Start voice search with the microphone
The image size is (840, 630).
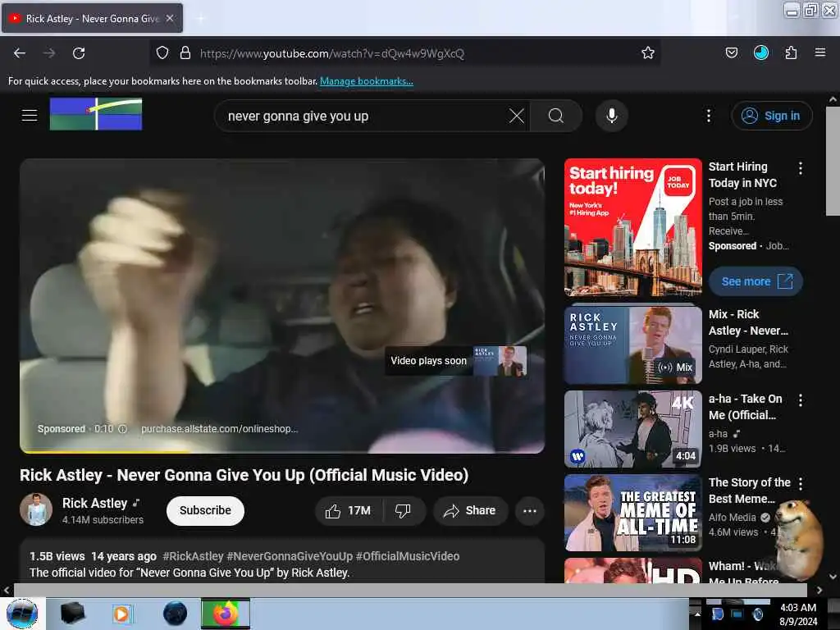(x=611, y=116)
